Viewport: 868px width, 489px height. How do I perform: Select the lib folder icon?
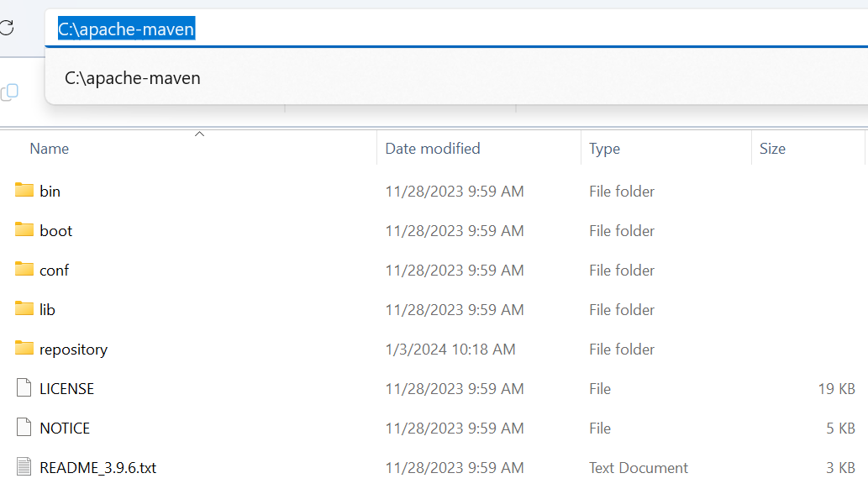pos(24,308)
